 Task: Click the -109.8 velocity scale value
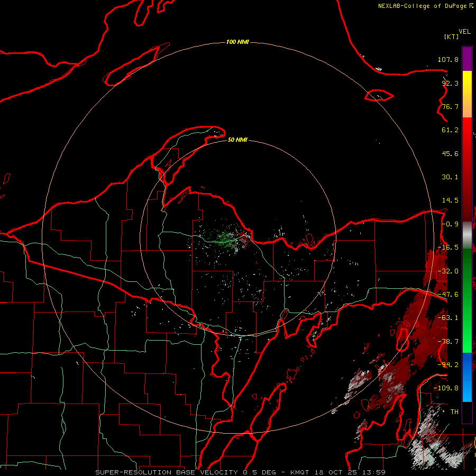click(x=446, y=388)
